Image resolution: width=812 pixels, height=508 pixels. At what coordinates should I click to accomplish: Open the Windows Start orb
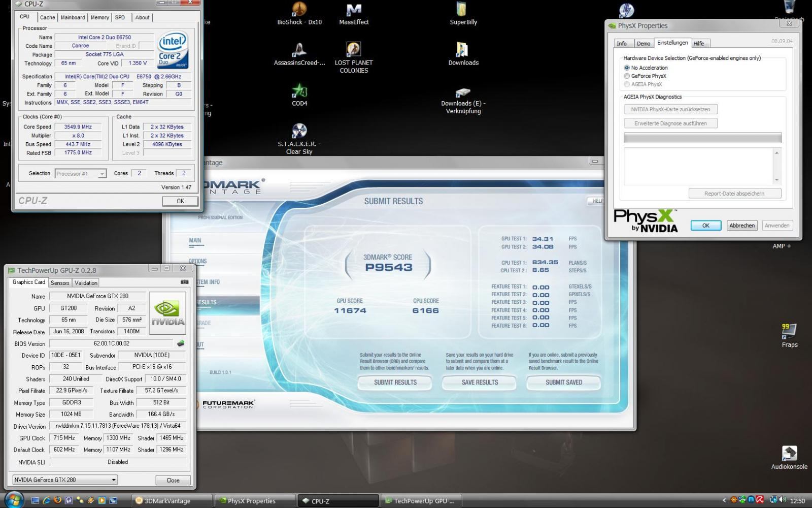point(13,500)
